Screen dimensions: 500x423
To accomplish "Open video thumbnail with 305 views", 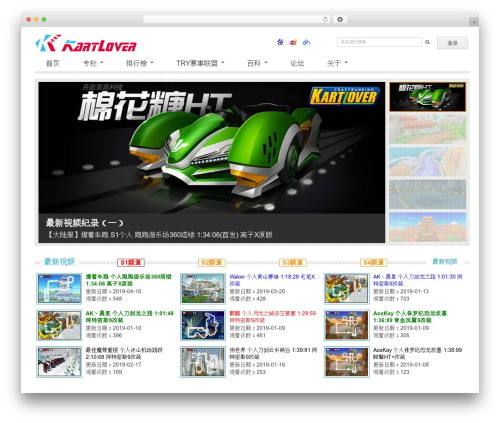I will [x=347, y=325].
